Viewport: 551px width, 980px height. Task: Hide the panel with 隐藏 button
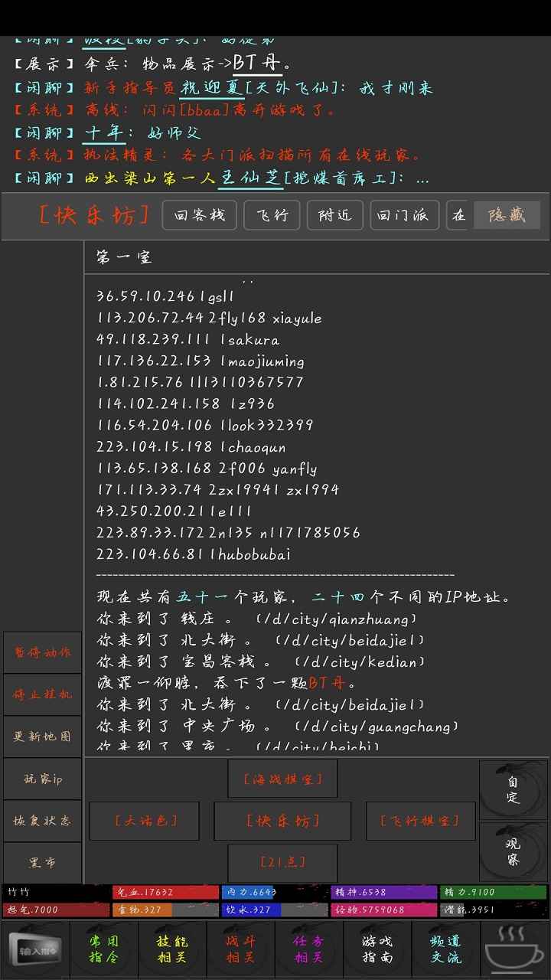[x=507, y=216]
